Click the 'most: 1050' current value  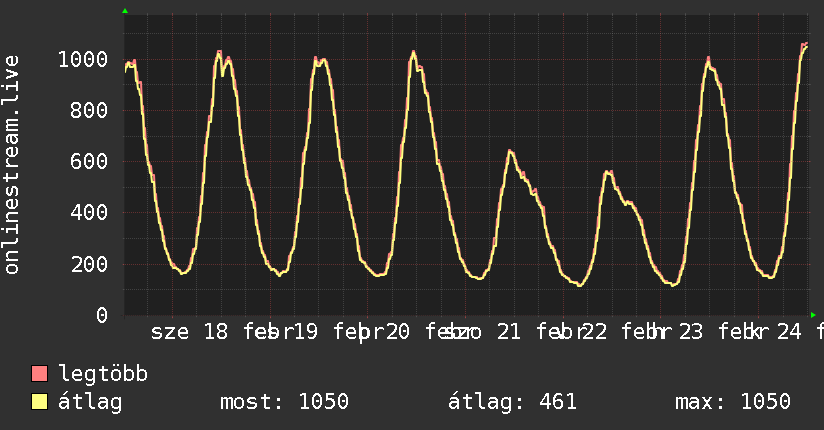coord(284,401)
